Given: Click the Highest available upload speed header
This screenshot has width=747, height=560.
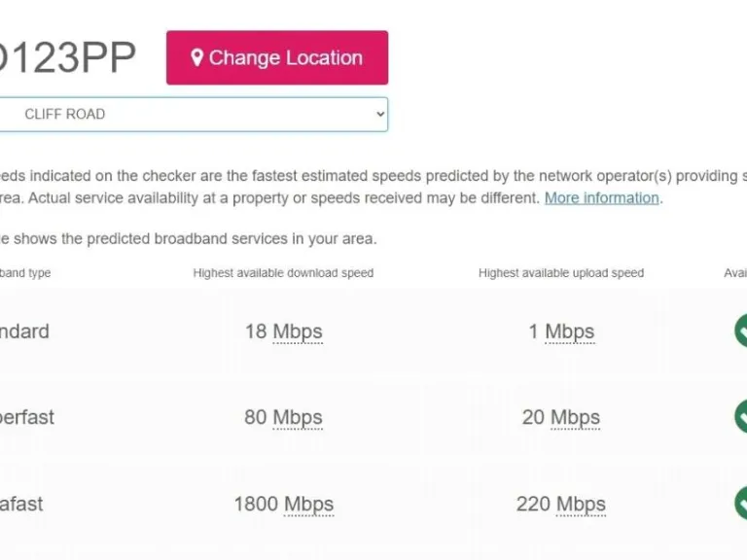Looking at the screenshot, I should (x=561, y=273).
